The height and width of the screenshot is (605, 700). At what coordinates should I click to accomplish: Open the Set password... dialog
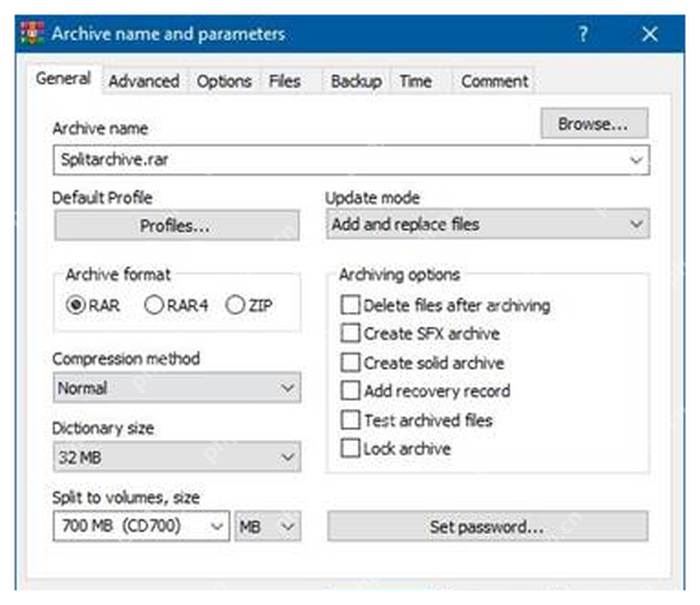[487, 527]
